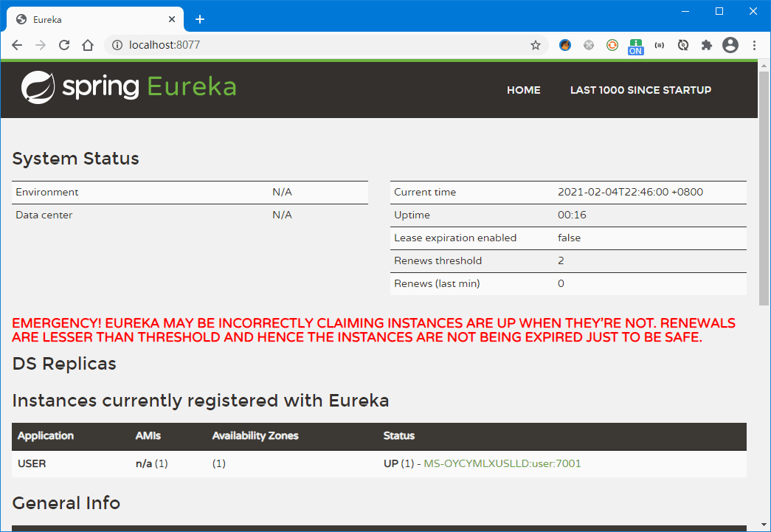View site information icon in address bar
771x532 pixels.
117,45
